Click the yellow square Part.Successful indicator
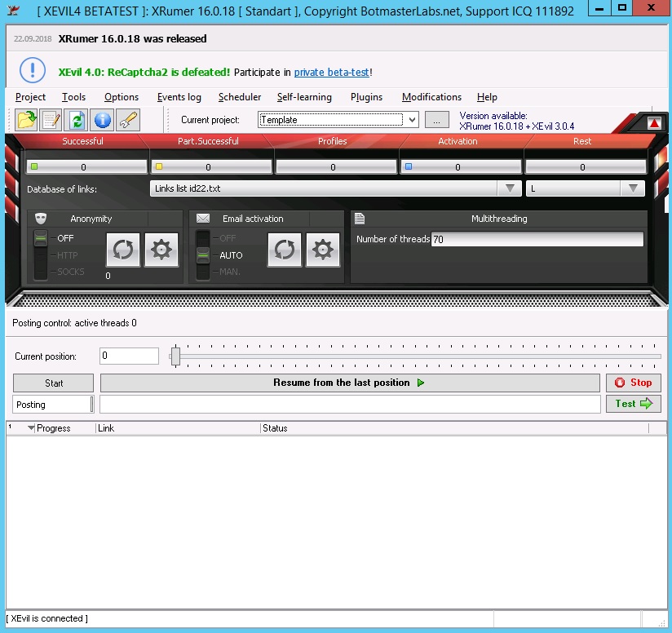672x633 pixels. tap(159, 166)
